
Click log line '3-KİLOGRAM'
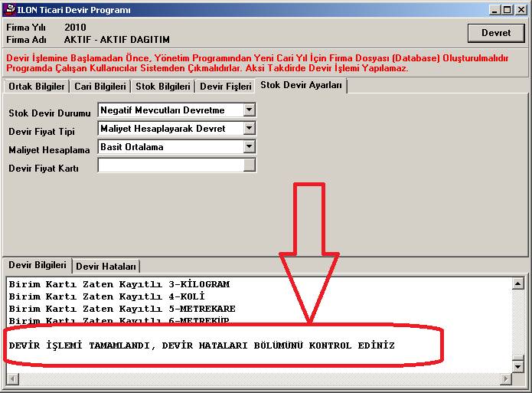[x=119, y=284]
